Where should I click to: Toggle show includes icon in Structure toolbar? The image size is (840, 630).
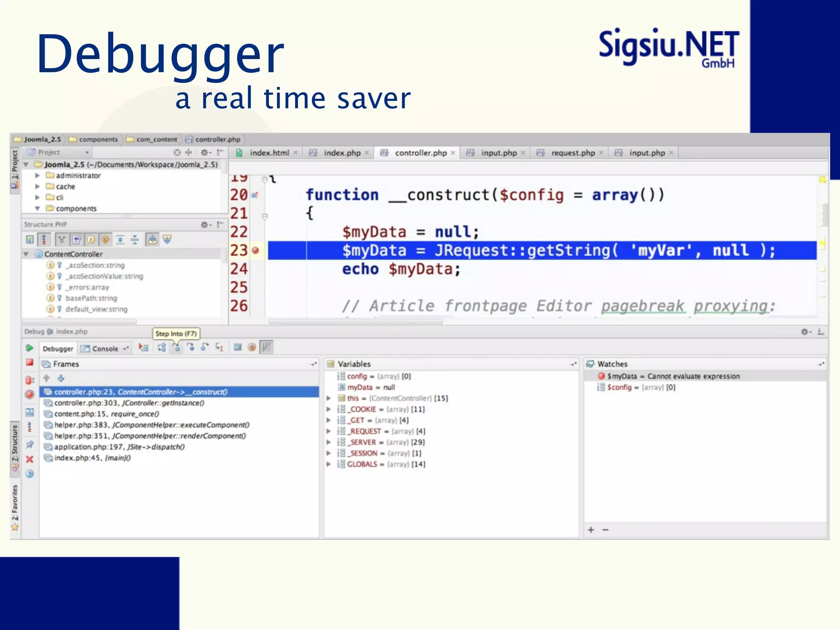[x=76, y=240]
